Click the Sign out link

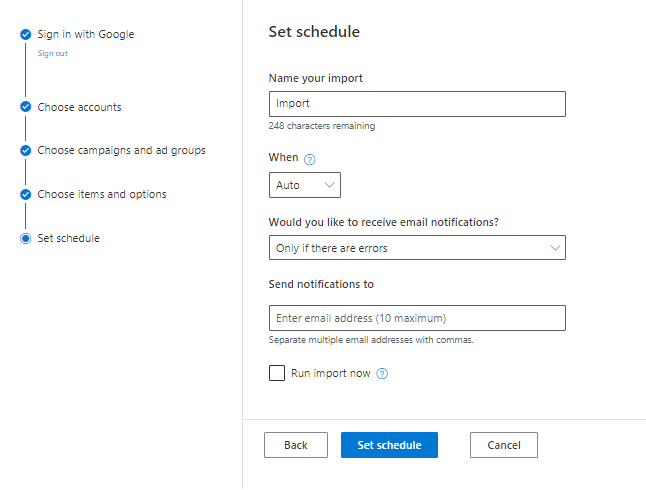tap(53, 54)
